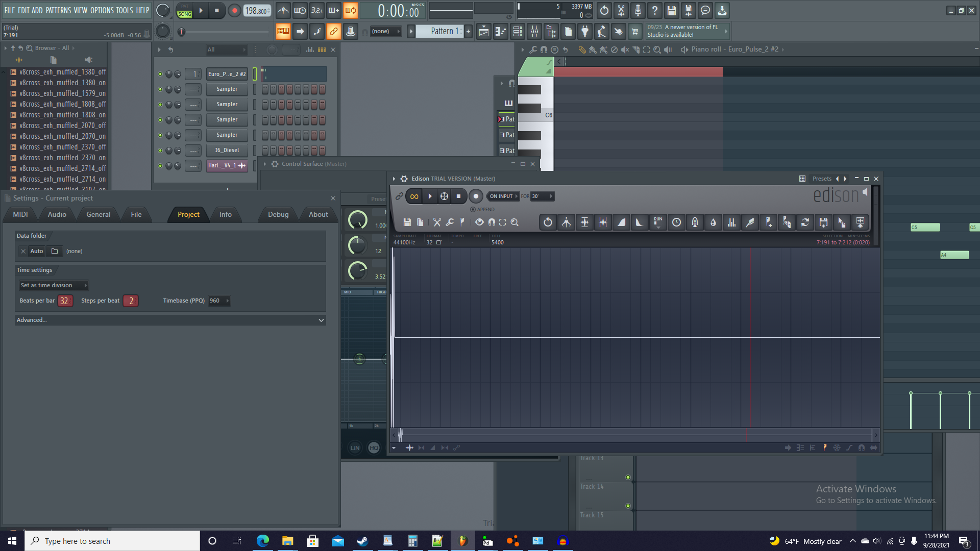Open Edison equalize tool button
This screenshot has width=980, height=551.
(x=731, y=222)
